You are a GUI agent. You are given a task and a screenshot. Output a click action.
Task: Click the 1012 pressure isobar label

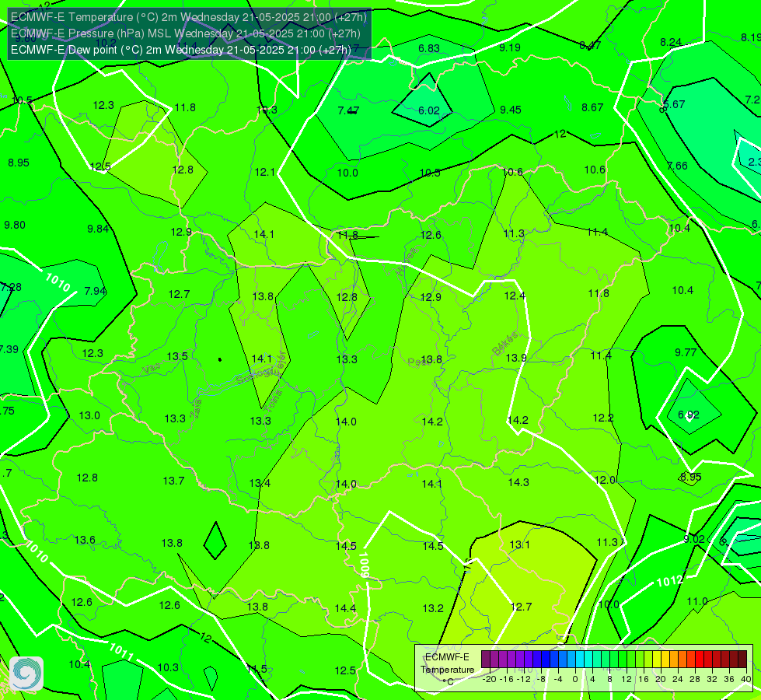(x=670, y=580)
